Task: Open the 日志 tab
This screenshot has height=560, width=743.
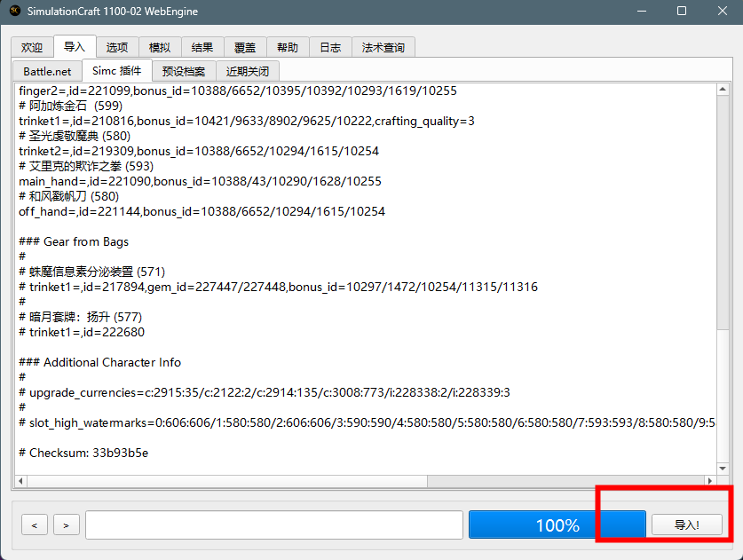Action: pyautogui.click(x=330, y=47)
